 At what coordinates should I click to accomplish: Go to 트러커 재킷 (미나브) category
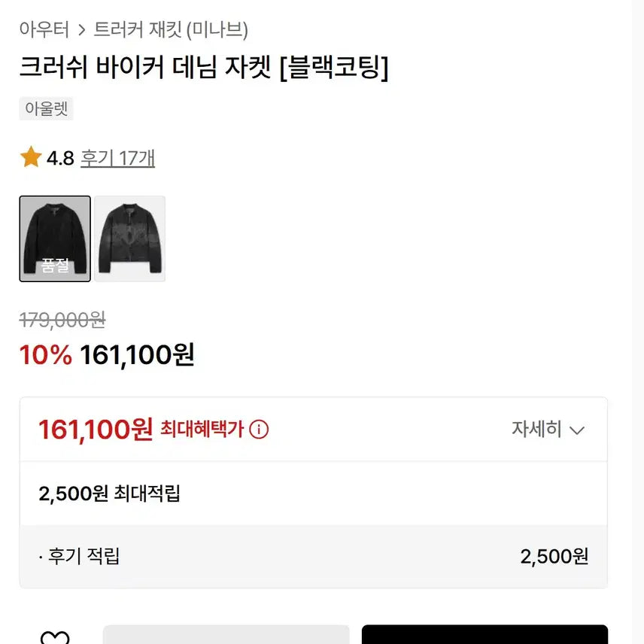coord(171,30)
